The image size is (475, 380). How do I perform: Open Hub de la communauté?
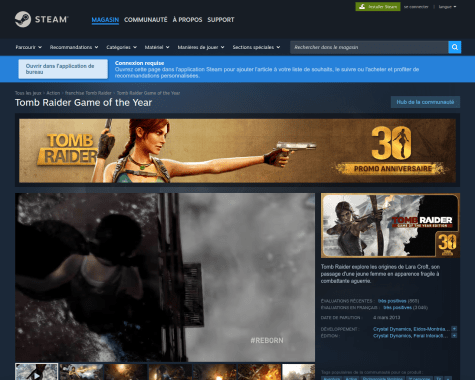[425, 102]
